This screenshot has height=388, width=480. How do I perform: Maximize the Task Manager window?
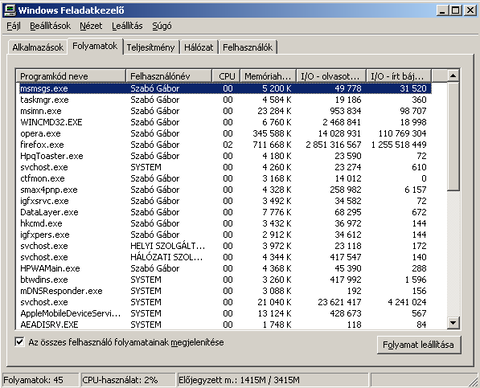(455, 10)
